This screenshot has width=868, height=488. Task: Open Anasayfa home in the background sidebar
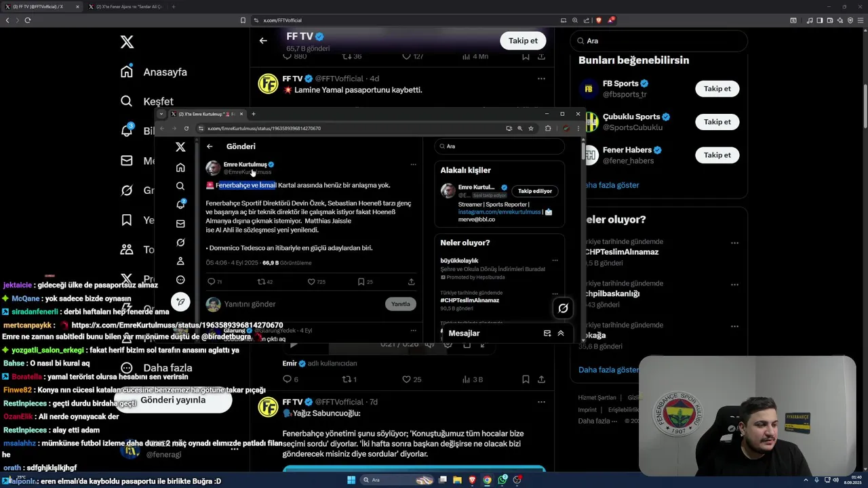coord(154,72)
